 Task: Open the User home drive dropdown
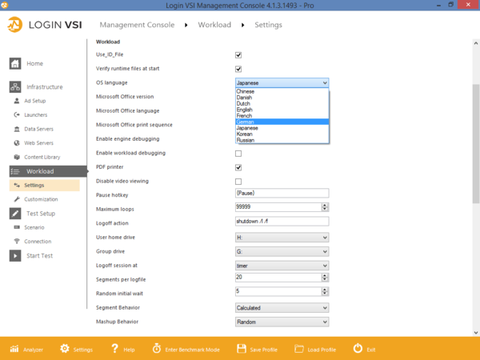282,237
